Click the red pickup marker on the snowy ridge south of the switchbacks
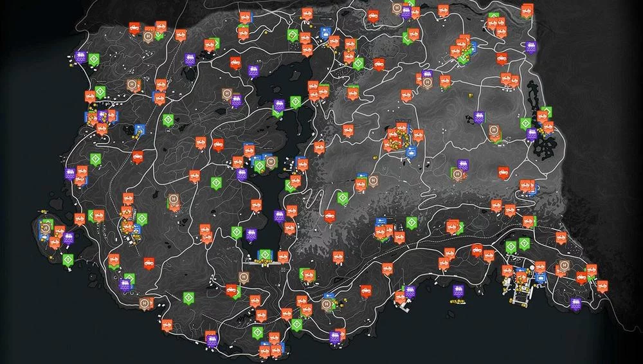 tap(329, 216)
